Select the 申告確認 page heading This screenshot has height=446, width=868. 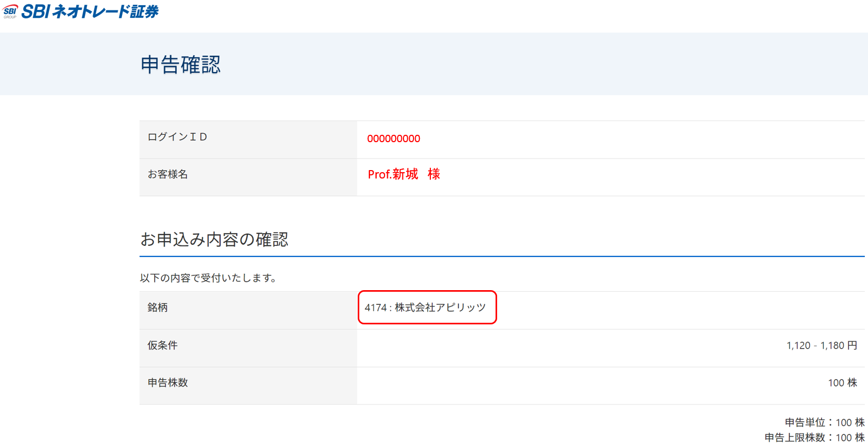[180, 65]
